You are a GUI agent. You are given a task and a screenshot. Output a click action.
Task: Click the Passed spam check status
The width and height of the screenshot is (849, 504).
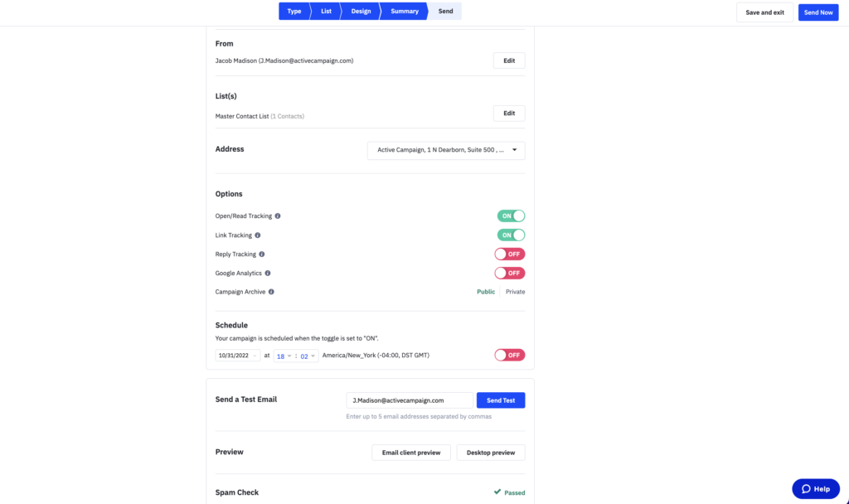[514, 492]
